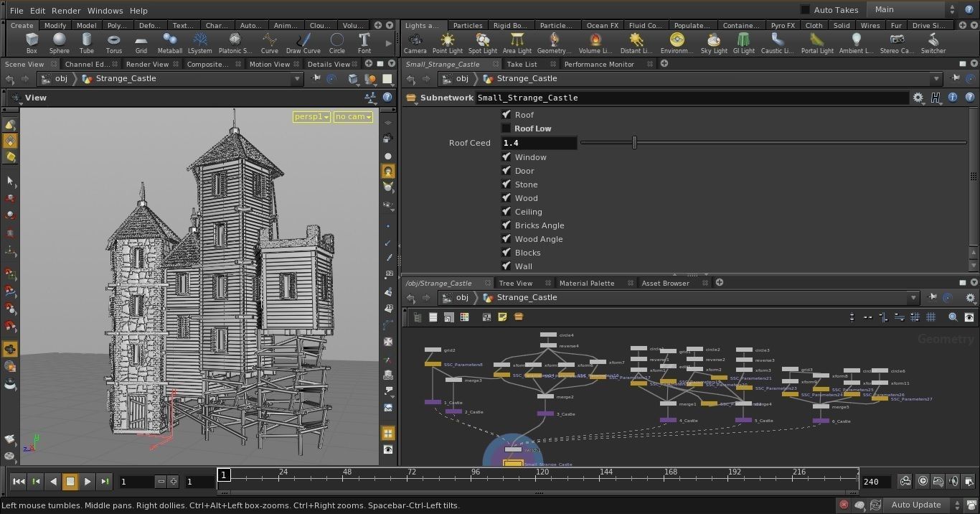
Task: Add a GI Light
Action: 744,43
